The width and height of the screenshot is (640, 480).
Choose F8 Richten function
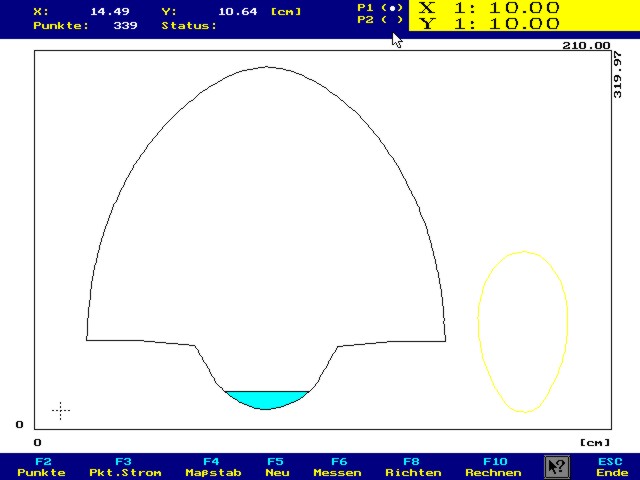click(x=413, y=467)
